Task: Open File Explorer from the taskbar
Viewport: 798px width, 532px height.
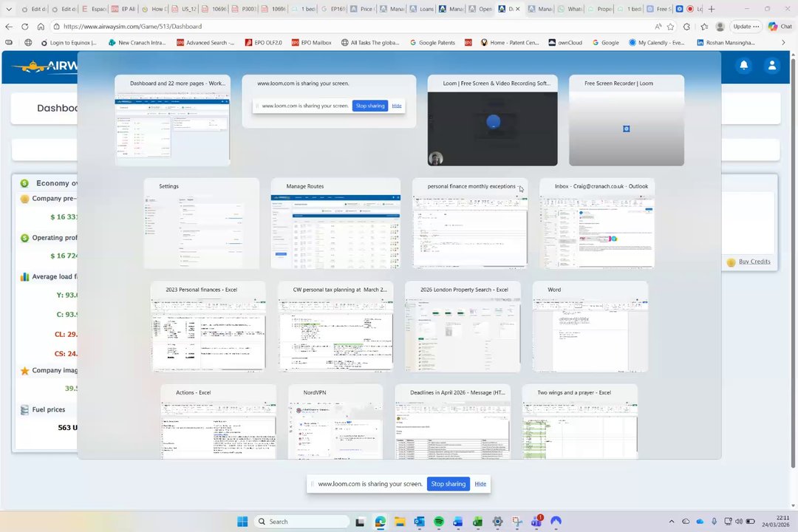Action: tap(400, 522)
